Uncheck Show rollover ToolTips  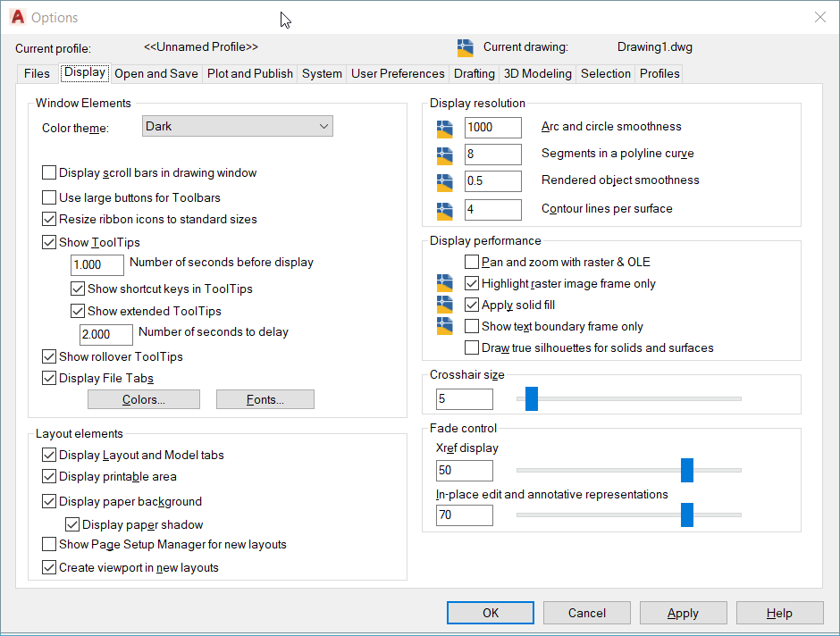(49, 356)
